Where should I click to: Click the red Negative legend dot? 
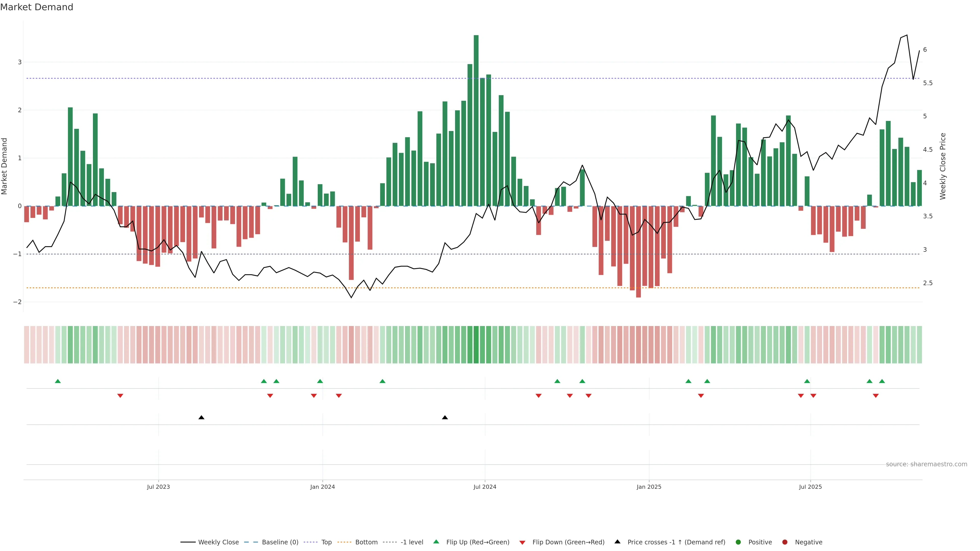[785, 542]
